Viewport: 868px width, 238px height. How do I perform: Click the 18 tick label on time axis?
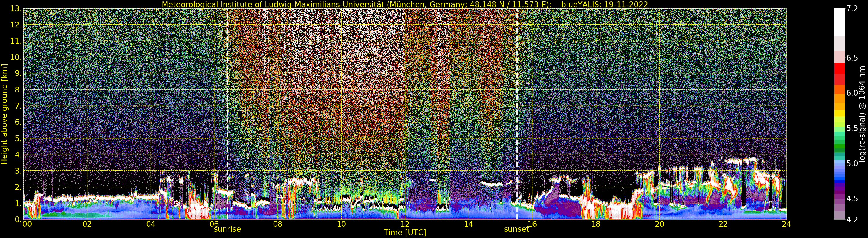click(596, 224)
